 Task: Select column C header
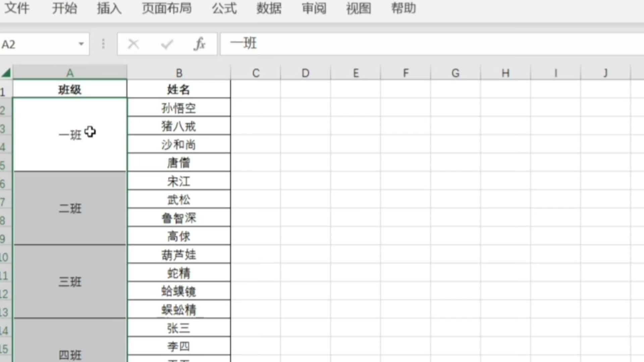coord(256,73)
